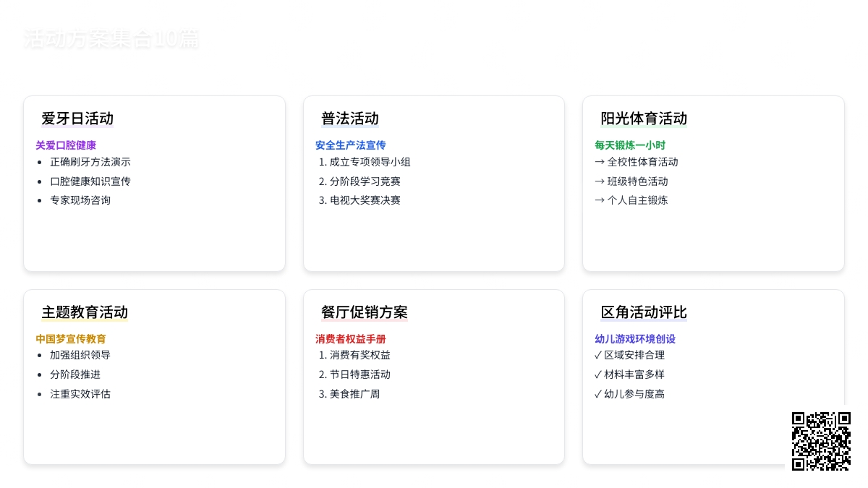Click the green 每天锻炼一小时 subtitle

click(630, 145)
